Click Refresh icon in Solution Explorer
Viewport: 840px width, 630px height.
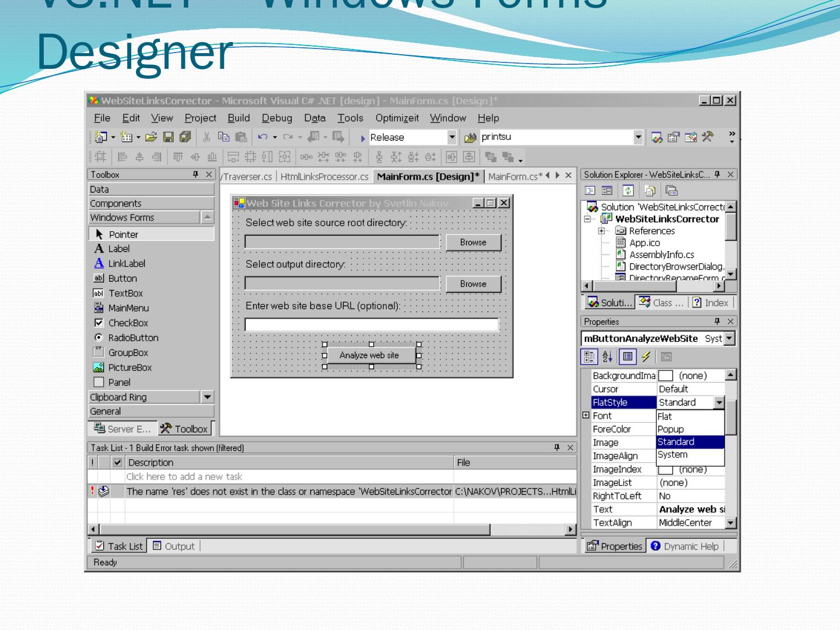pyautogui.click(x=628, y=191)
